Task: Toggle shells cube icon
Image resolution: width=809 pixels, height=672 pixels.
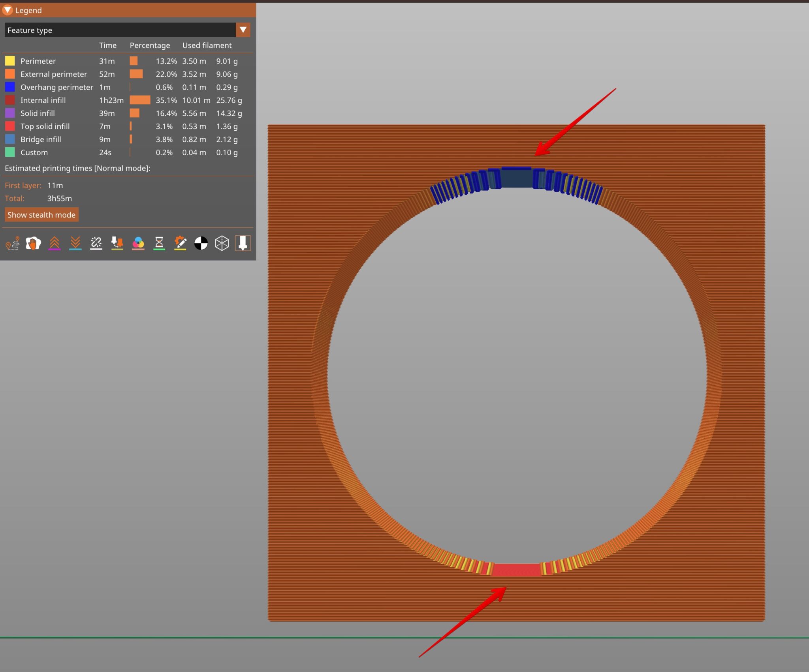Action: [222, 243]
